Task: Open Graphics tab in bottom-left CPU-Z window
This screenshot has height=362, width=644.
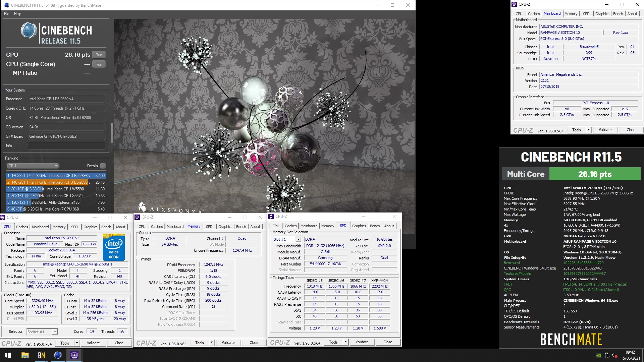Action: click(x=91, y=227)
